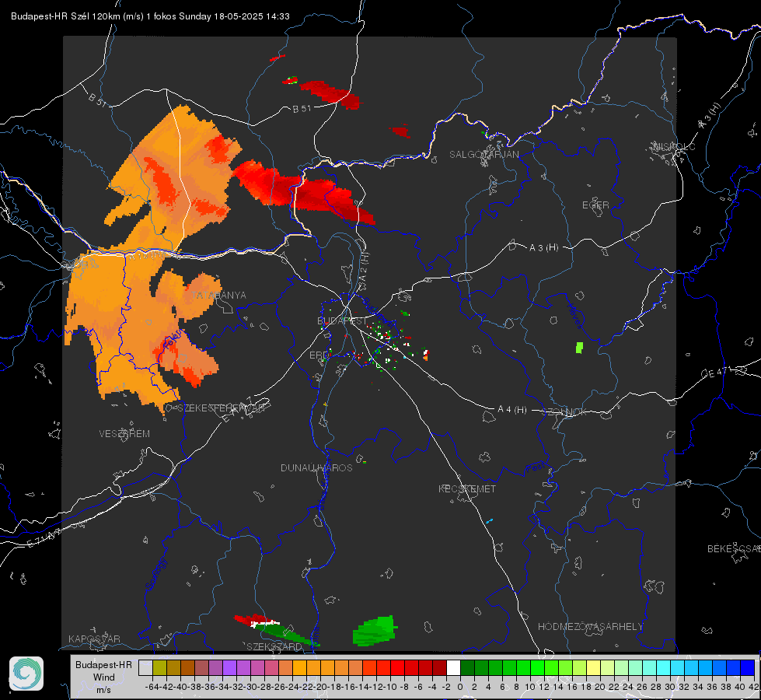Select the BEKESCSABA city label
The width and height of the screenshot is (761, 700).
click(x=734, y=549)
